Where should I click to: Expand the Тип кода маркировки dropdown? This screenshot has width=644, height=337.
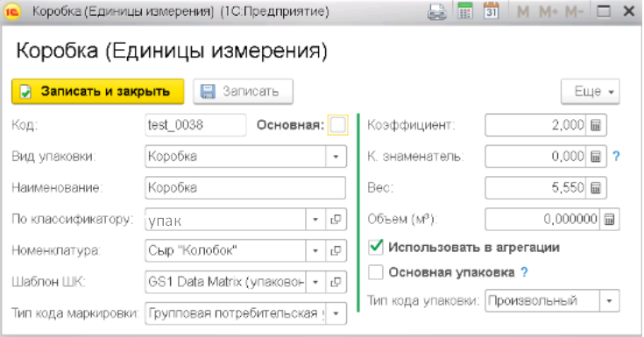pos(336,313)
